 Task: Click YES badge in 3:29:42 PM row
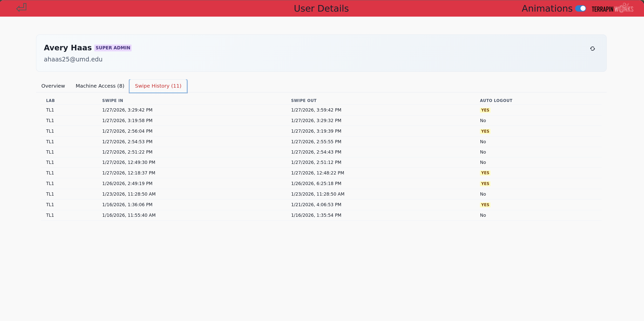click(x=485, y=110)
